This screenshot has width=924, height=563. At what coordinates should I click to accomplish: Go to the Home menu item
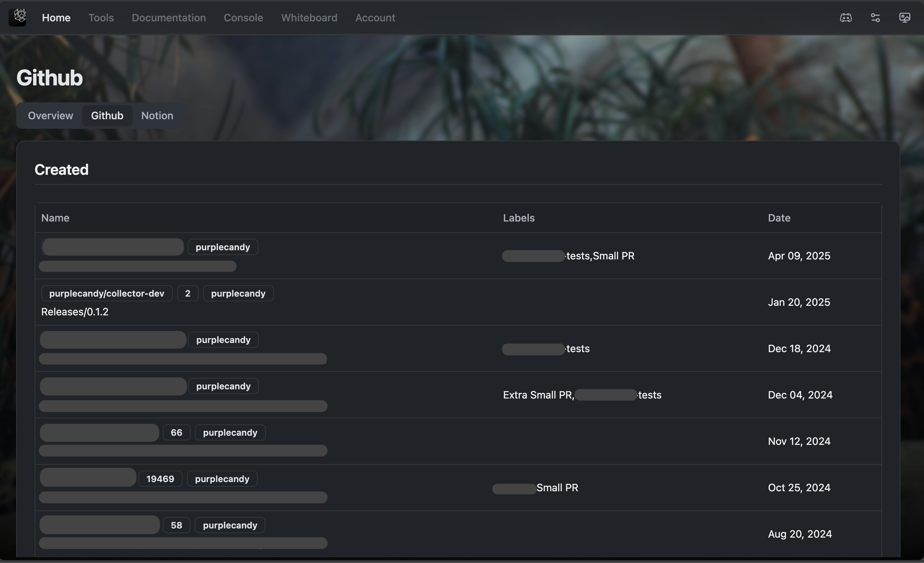click(x=56, y=18)
